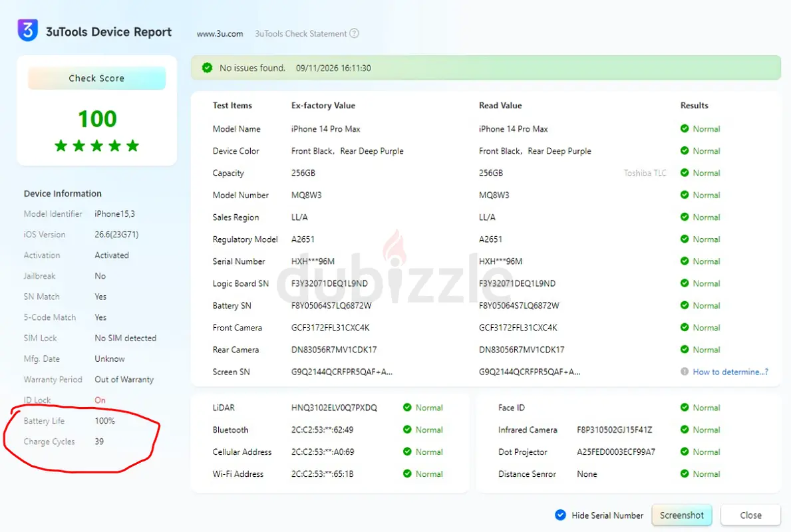Click the Toshiba TLC storage label

(645, 173)
